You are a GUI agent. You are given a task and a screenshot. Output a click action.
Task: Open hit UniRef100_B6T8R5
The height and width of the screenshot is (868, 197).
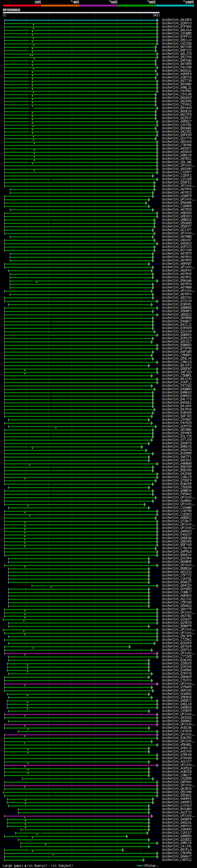tap(177, 64)
